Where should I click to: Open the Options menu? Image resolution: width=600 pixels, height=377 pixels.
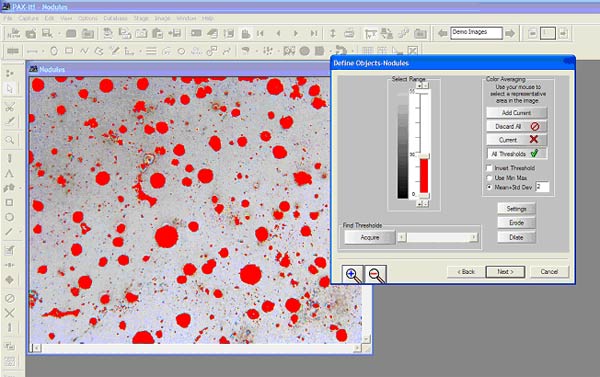(x=88, y=18)
